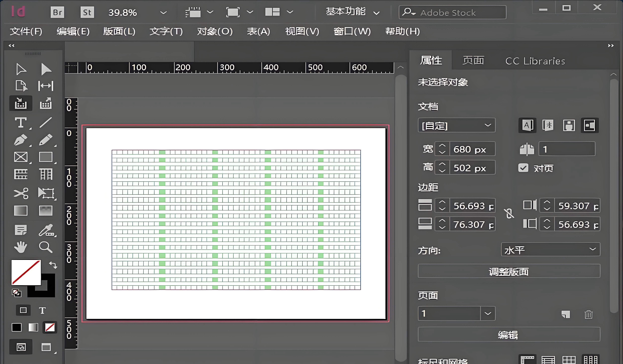Select the Hand tool
Screen dimensions: 623x364
point(21,247)
